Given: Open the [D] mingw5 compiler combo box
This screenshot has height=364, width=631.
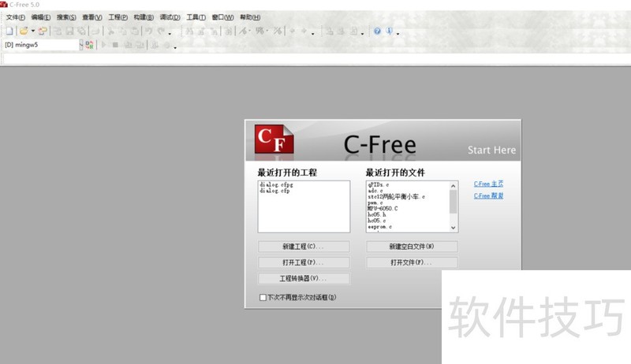Looking at the screenshot, I should [43, 45].
